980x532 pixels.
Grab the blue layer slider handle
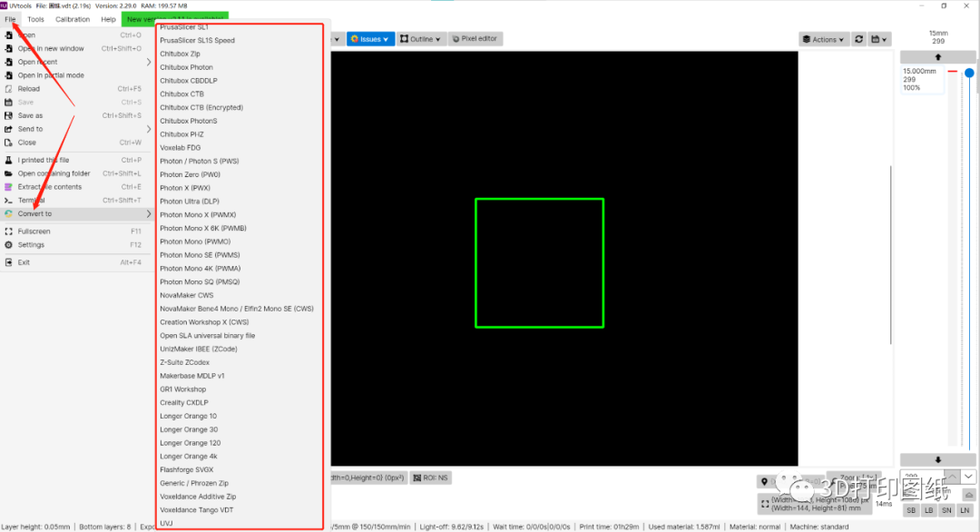pos(969,73)
